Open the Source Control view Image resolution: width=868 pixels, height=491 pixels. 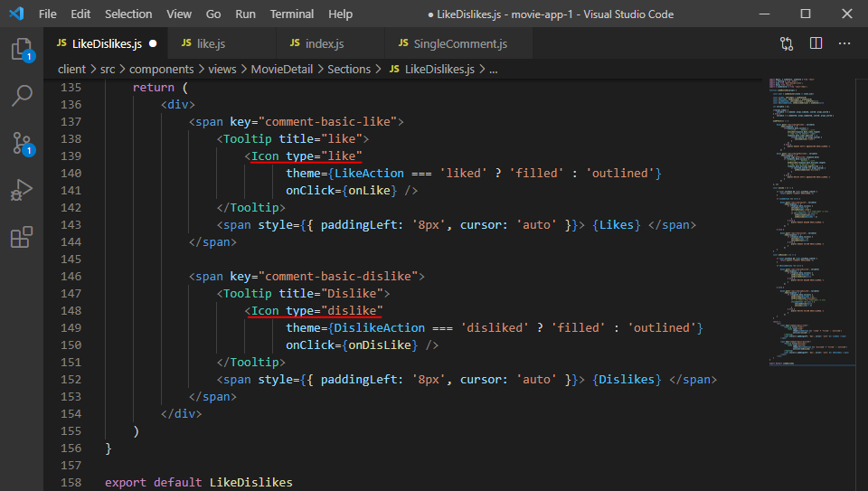22,144
